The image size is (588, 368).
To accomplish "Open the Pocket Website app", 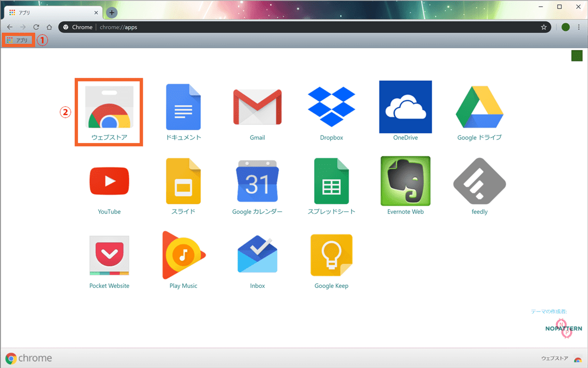I will (x=109, y=262).
